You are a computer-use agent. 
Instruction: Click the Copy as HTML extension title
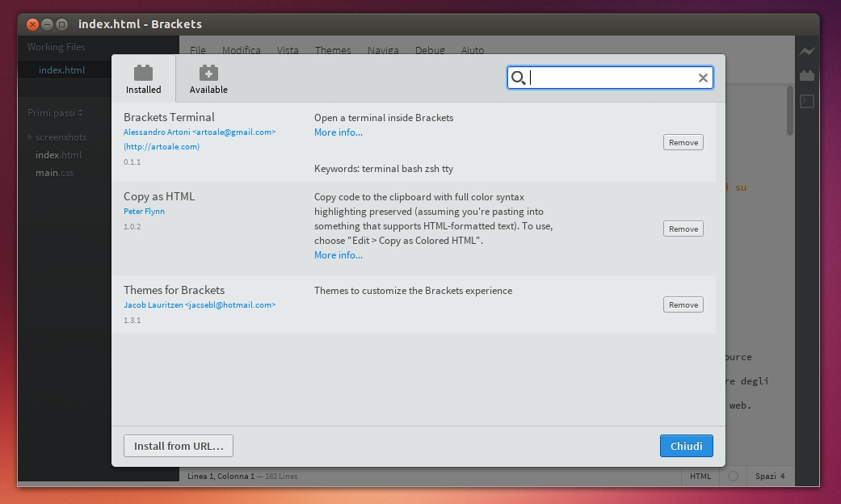pos(159,196)
